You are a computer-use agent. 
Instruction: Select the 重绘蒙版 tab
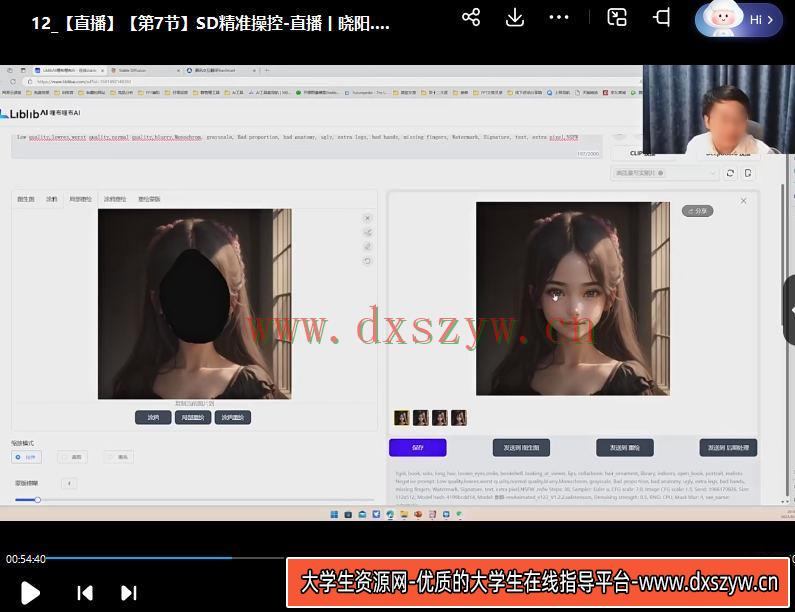coord(149,199)
